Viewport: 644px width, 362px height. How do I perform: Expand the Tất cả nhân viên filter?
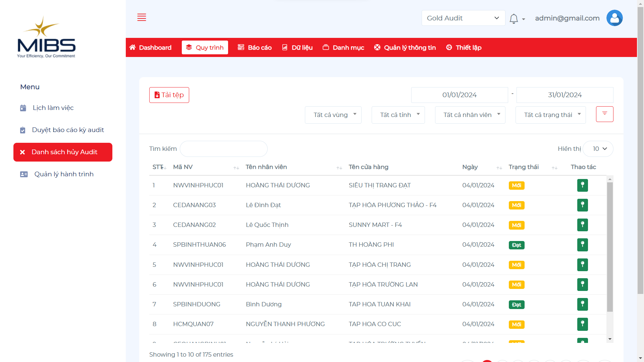pyautogui.click(x=470, y=115)
